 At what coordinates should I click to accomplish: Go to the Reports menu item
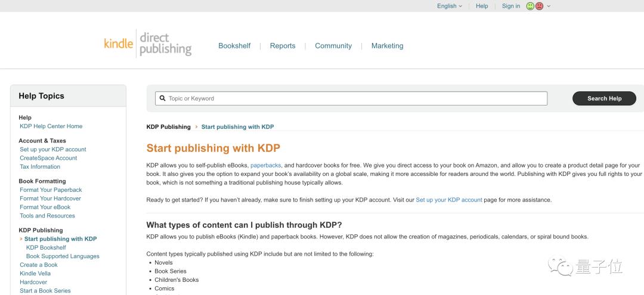[x=283, y=46]
